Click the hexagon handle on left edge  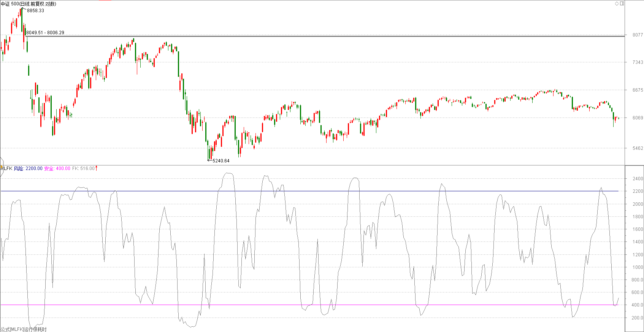(x=2, y=167)
